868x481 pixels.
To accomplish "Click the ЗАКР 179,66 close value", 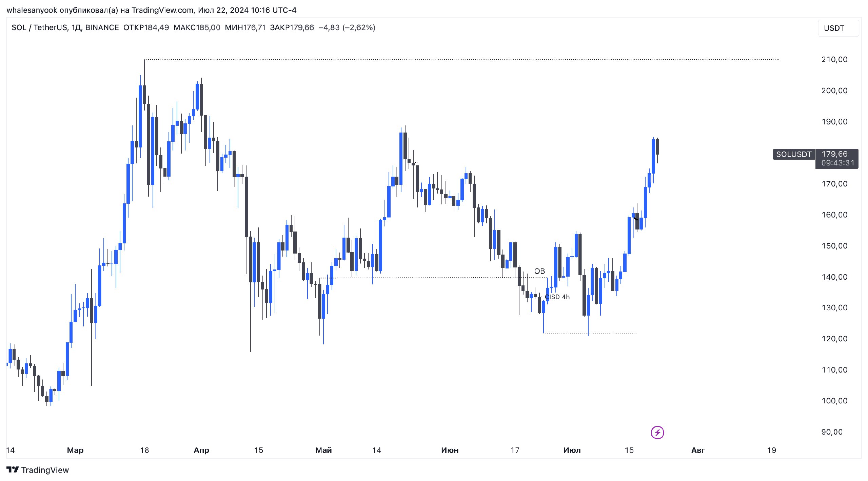I will [x=292, y=27].
